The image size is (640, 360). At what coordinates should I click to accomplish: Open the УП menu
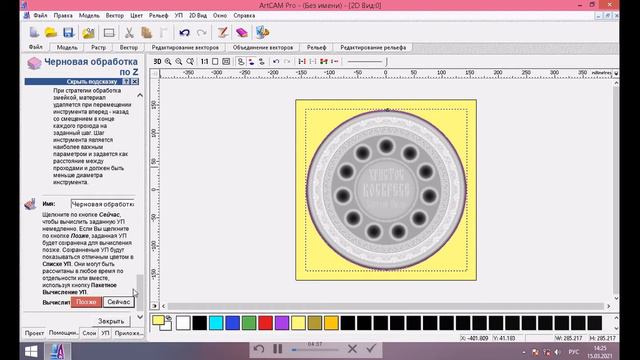(179, 16)
